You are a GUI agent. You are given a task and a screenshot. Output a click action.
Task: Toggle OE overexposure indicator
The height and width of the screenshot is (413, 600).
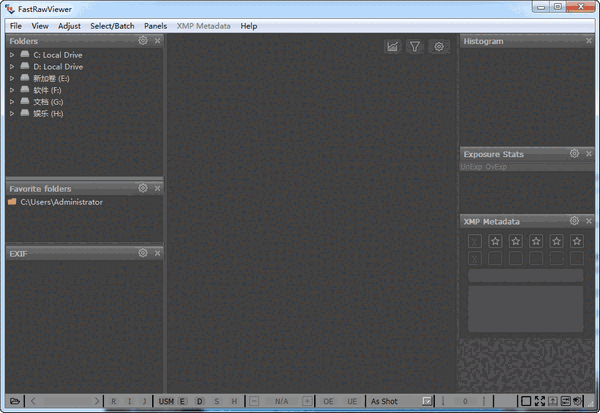coord(328,401)
